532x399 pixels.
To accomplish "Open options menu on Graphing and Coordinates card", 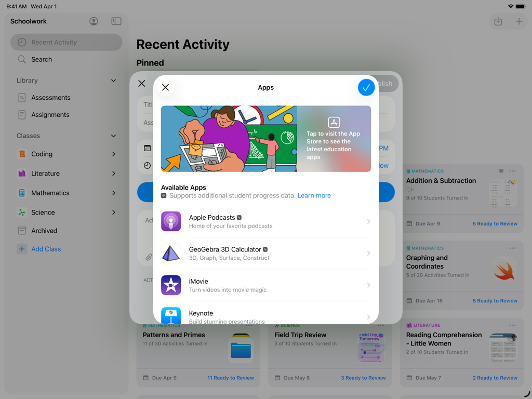I will [513, 248].
